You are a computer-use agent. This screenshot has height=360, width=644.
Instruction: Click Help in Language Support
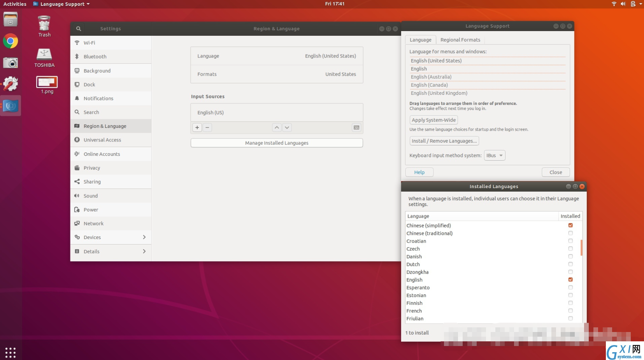pyautogui.click(x=419, y=172)
